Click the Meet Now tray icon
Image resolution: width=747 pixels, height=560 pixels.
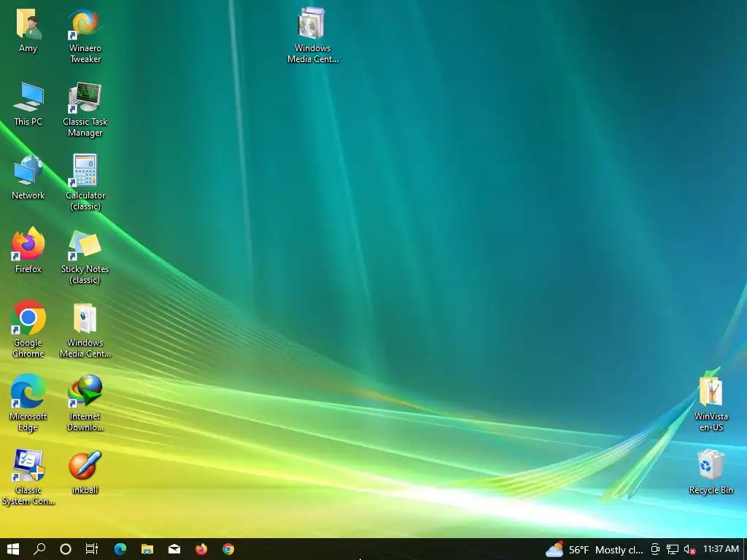pos(656,550)
